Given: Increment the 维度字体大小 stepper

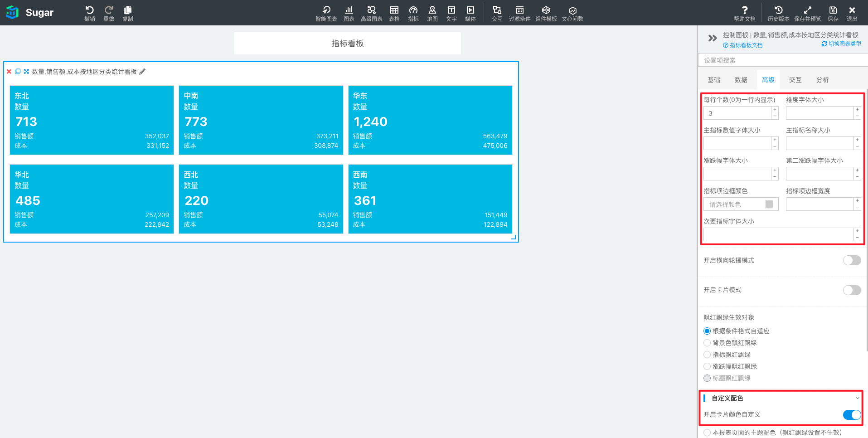Looking at the screenshot, I should 857,110.
